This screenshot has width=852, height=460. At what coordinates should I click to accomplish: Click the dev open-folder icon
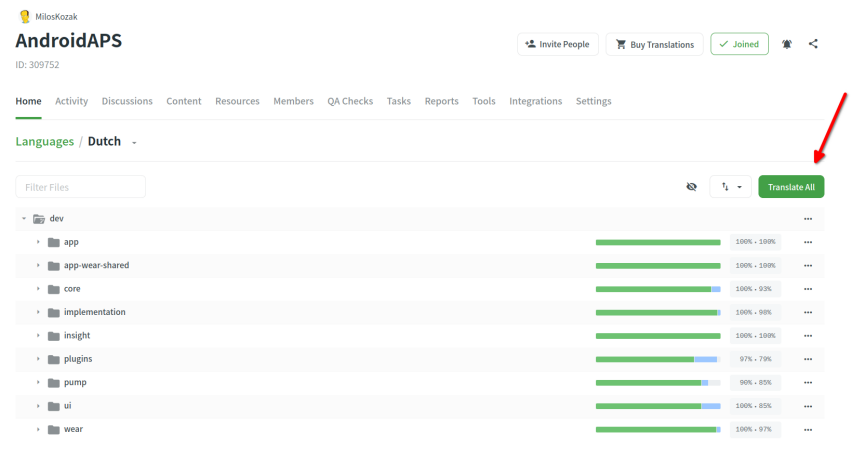click(39, 219)
